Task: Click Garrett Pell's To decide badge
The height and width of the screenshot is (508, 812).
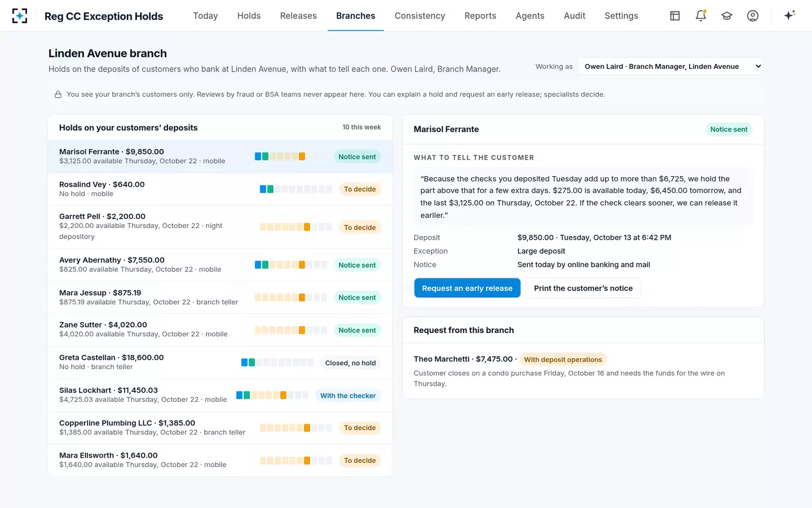Action: (x=360, y=227)
